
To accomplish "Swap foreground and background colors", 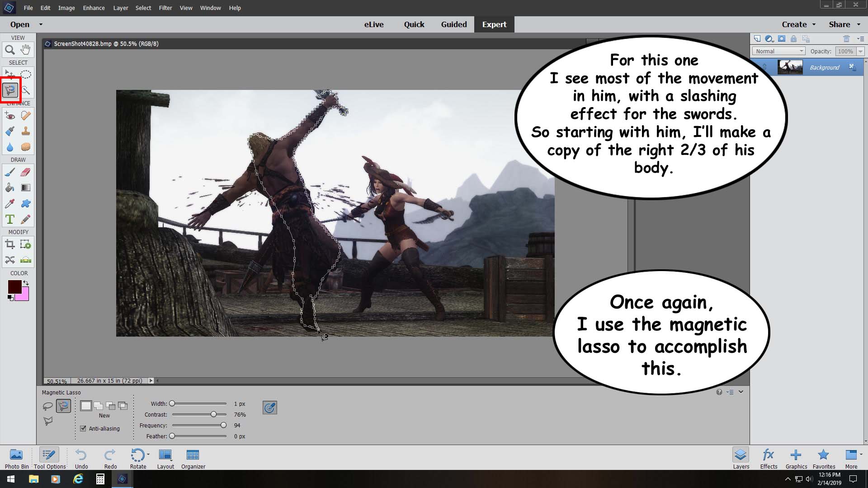I will tap(26, 283).
